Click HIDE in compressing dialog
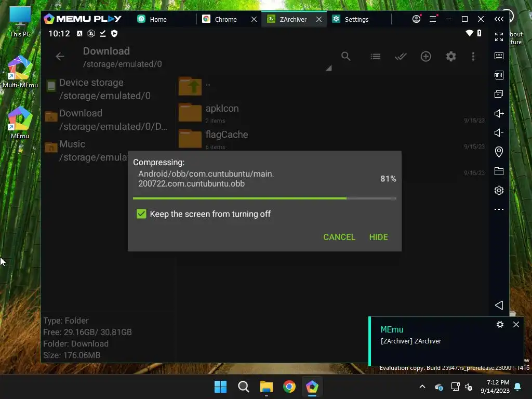Screen dimensions: 532x399 click(x=378, y=237)
